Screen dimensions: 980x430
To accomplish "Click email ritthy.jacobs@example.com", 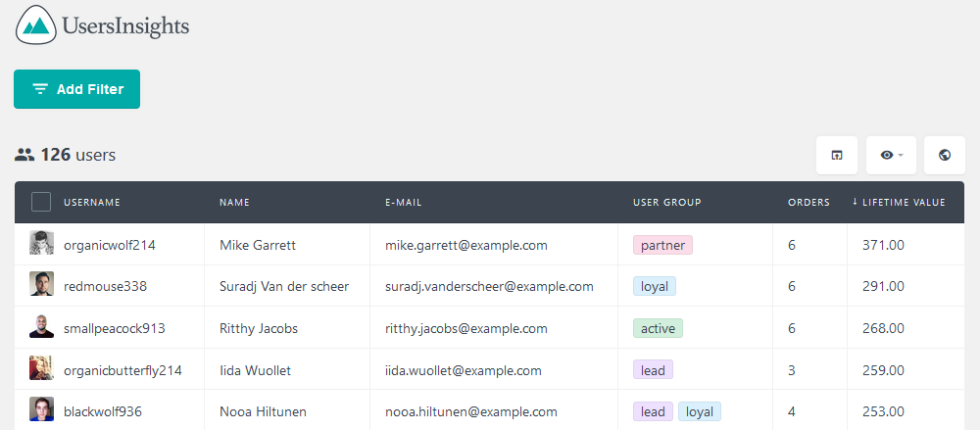I will tap(466, 329).
